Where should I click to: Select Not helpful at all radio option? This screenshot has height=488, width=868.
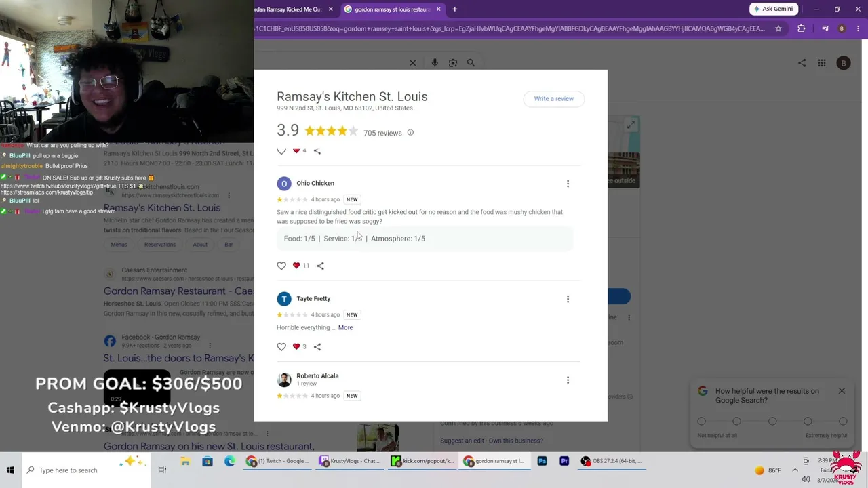pyautogui.click(x=702, y=422)
